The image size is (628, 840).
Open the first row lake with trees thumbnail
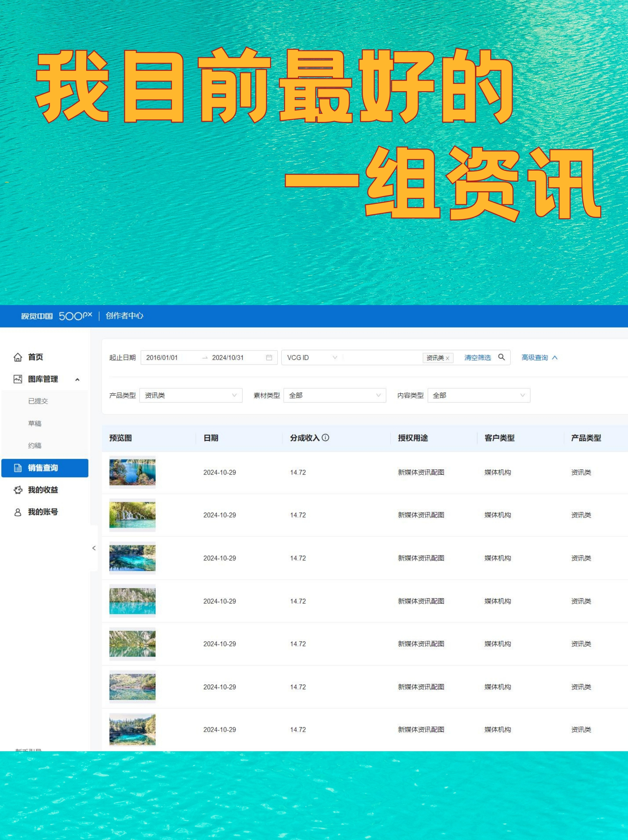click(x=132, y=472)
